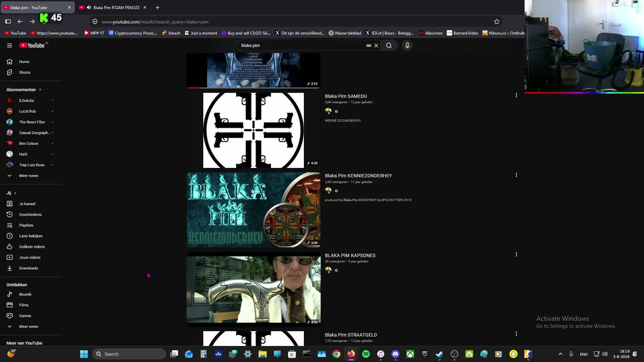Open the Windows Start menu
Image resolution: width=644 pixels, height=362 pixels.
pos(84,354)
